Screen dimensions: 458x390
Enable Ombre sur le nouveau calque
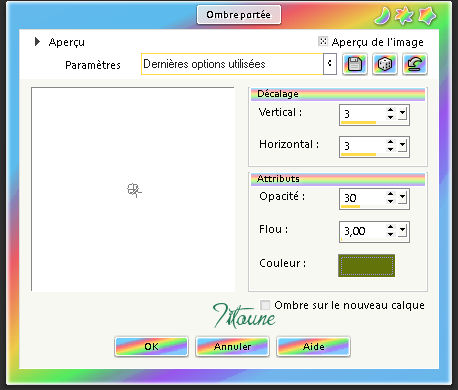[x=265, y=305]
